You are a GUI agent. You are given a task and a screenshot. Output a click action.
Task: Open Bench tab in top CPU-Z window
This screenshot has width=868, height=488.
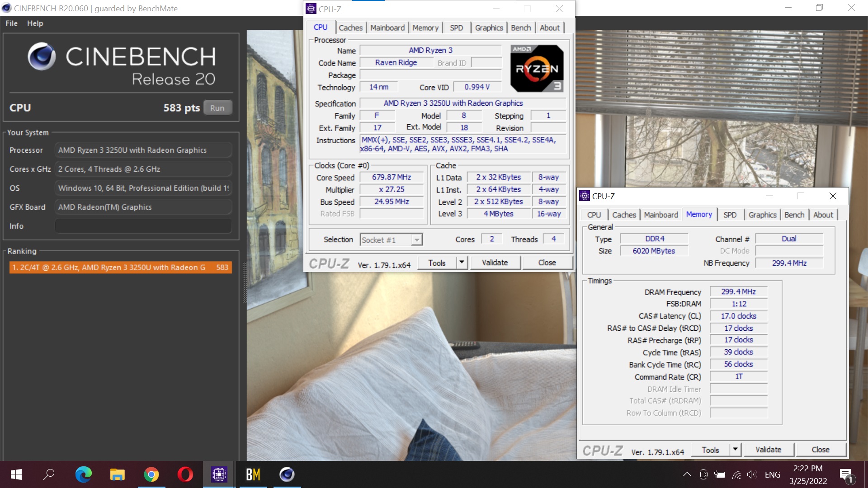[x=521, y=28]
